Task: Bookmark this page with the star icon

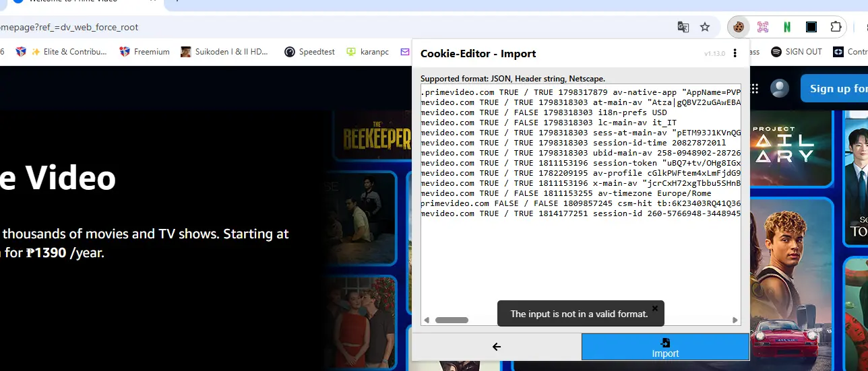Action: 705,27
